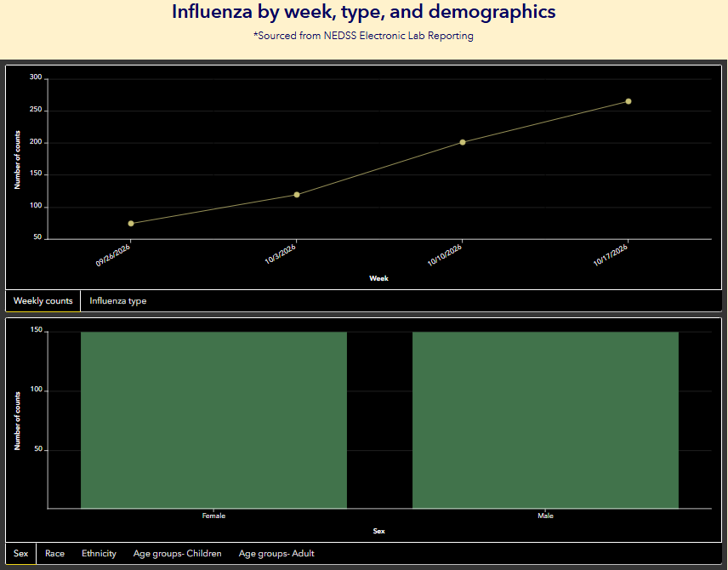Image resolution: width=728 pixels, height=570 pixels.
Task: Click the 10/10/2026 weekly count point
Action: pos(463,142)
